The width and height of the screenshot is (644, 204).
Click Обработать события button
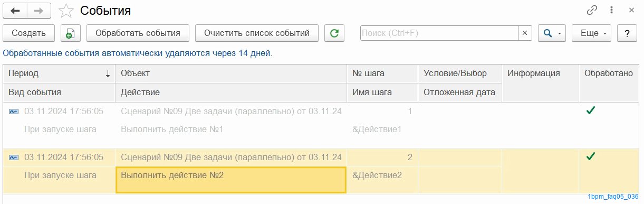click(138, 33)
